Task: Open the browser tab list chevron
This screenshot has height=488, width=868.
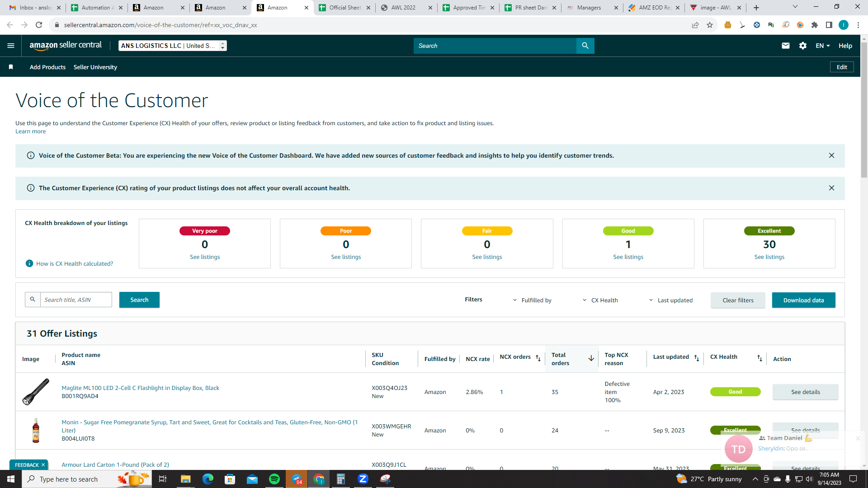Action: click(x=795, y=7)
